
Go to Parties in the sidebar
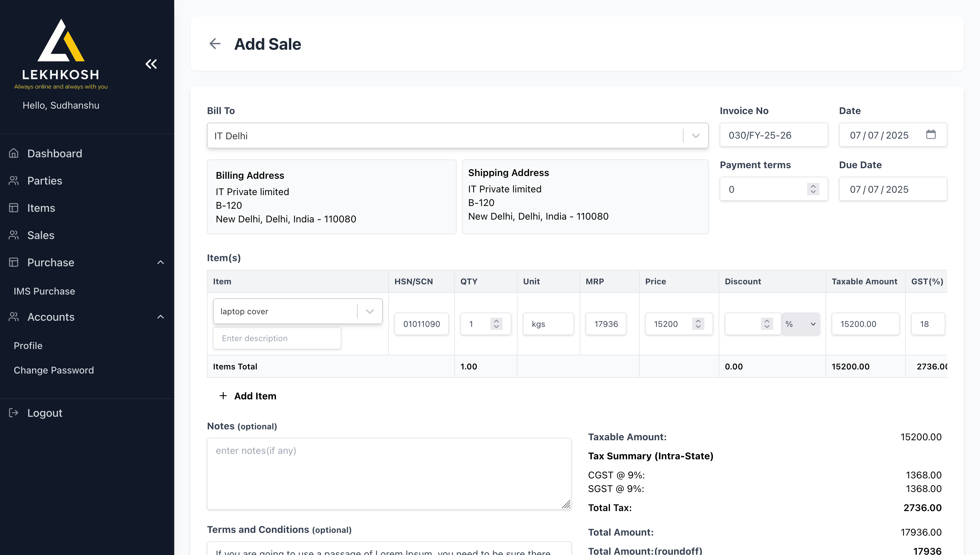(45, 180)
